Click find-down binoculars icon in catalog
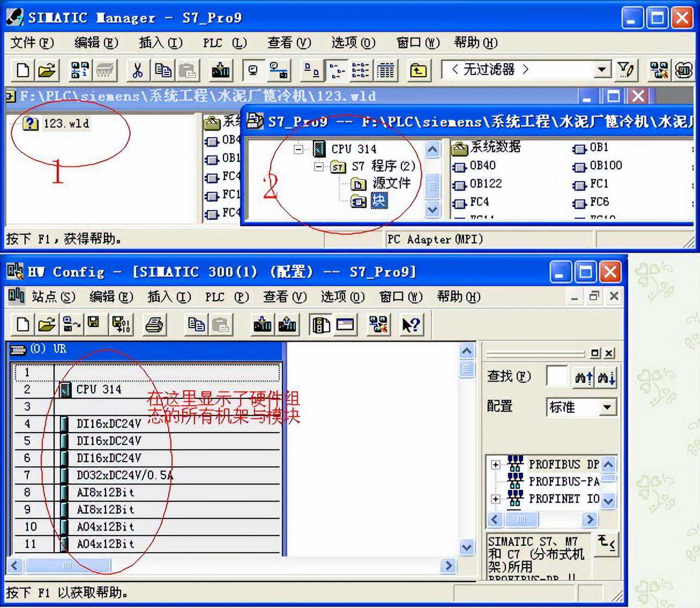 pyautogui.click(x=606, y=377)
